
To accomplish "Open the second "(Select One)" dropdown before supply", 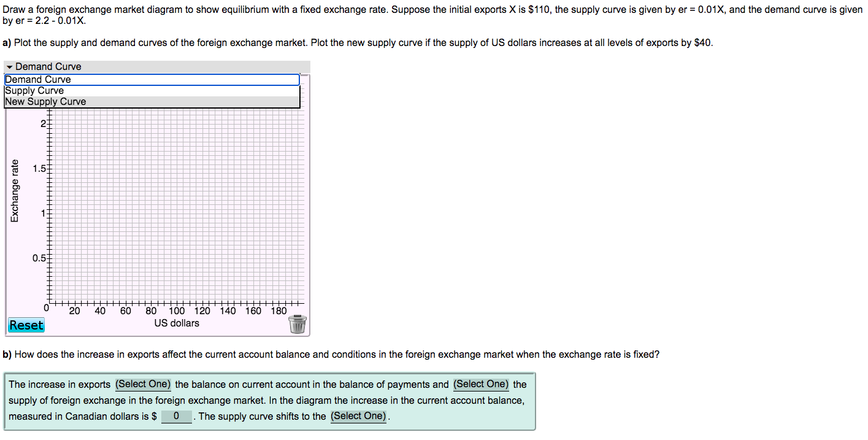I will coord(481,384).
